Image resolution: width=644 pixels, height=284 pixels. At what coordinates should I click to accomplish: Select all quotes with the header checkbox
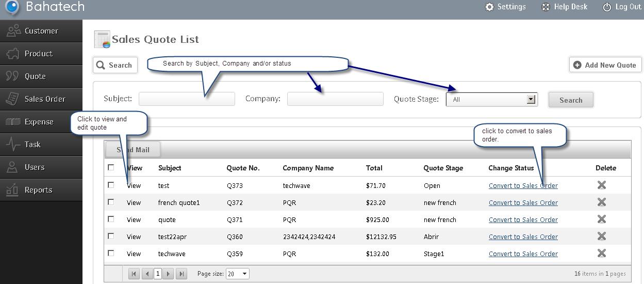[111, 167]
